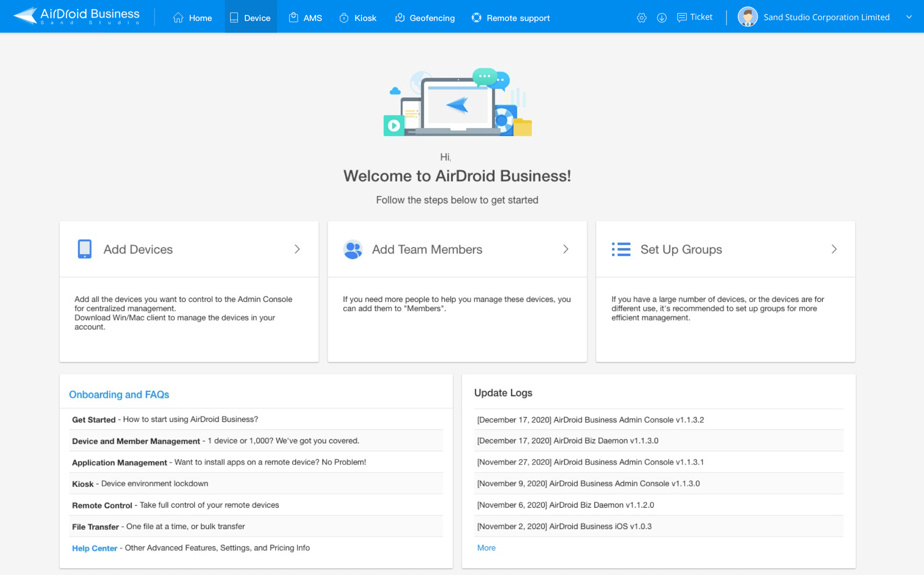Click the Set Up Groups list icon
The height and width of the screenshot is (575, 924).
pos(621,249)
